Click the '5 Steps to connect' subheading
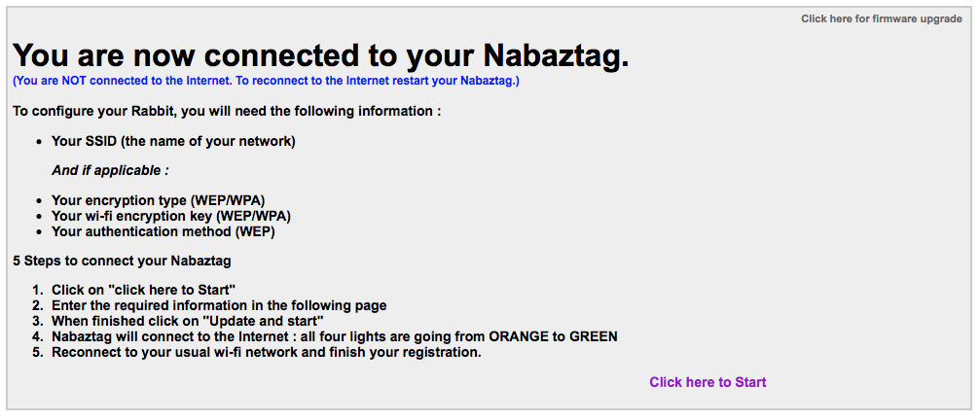This screenshot has width=980, height=420. point(122,261)
